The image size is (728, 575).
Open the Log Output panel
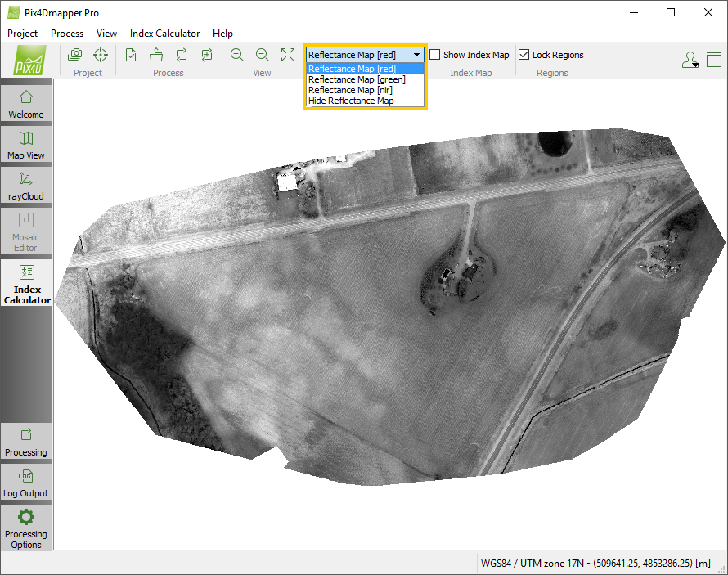[26, 483]
